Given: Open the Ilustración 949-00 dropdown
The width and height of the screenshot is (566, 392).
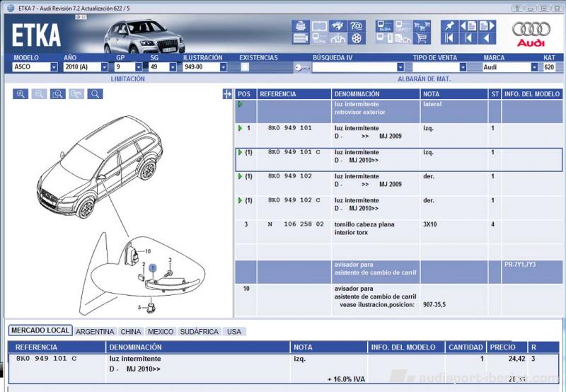Looking at the screenshot, I should click(x=224, y=67).
